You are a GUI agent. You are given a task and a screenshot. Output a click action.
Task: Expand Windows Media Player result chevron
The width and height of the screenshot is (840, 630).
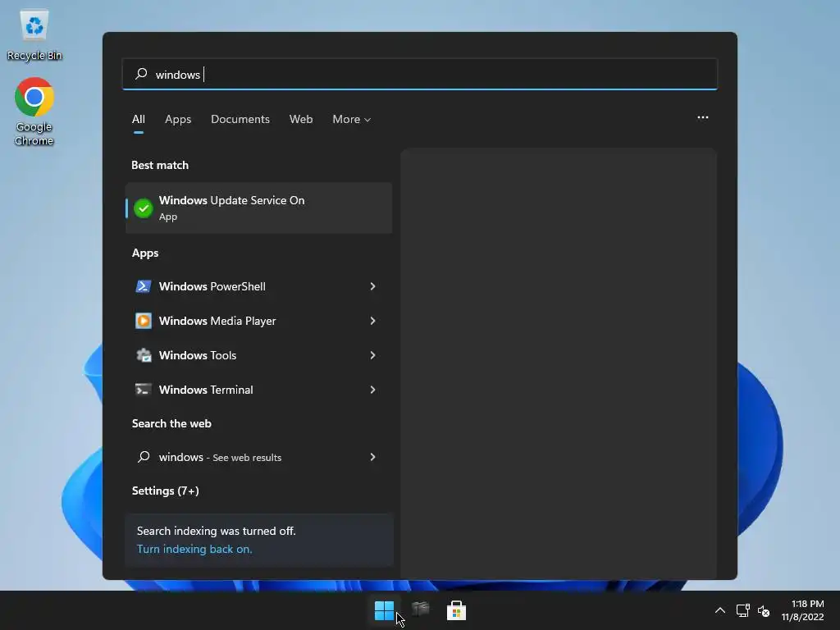tap(373, 321)
